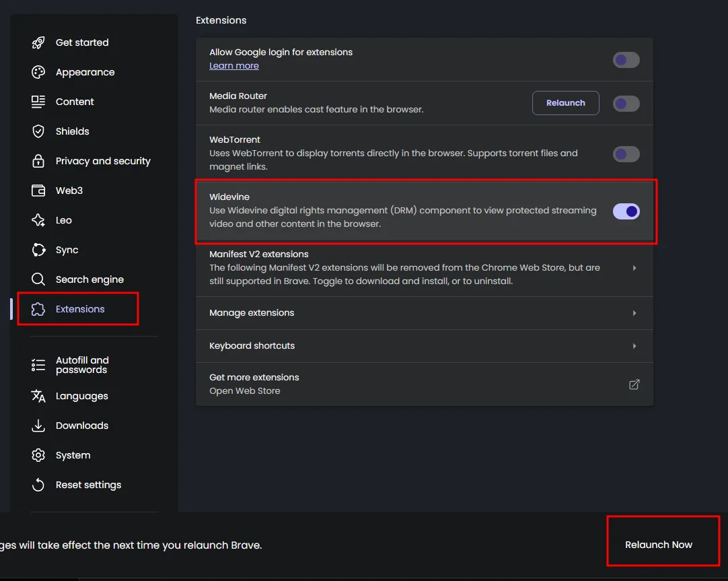Click the padlock icon for Privacy and security
This screenshot has height=581, width=728.
click(x=38, y=161)
